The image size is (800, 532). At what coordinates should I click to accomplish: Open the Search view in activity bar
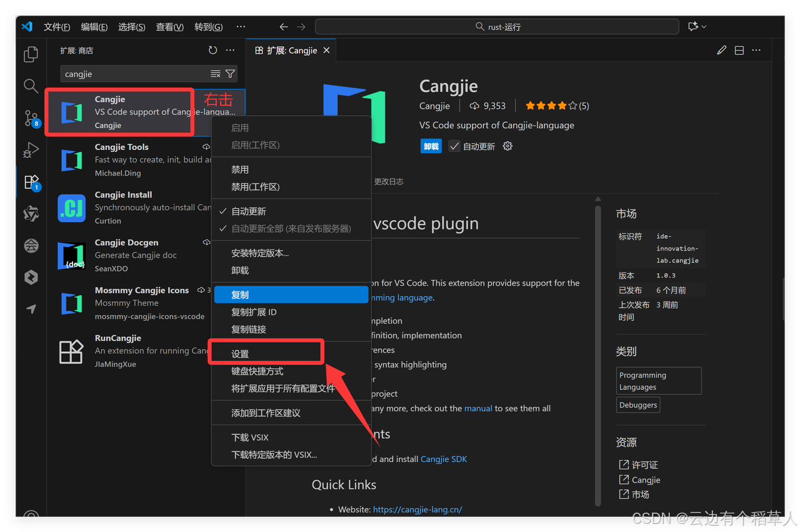click(31, 86)
